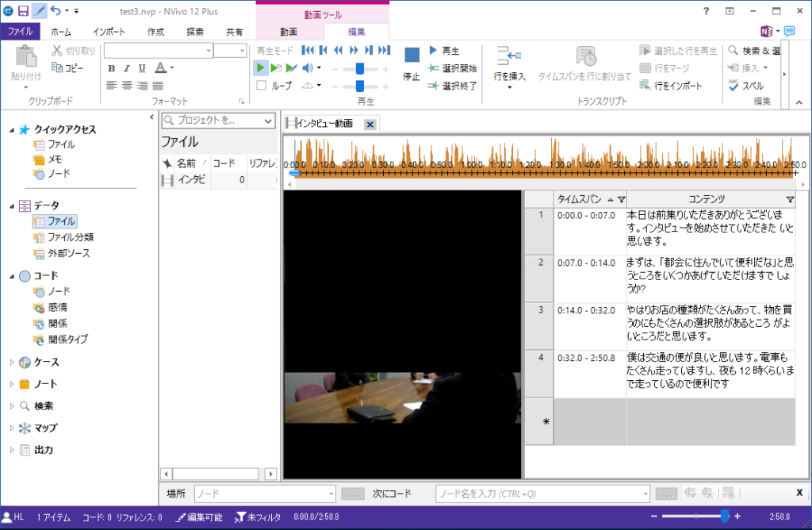Click the zoom slider in status bar

click(x=724, y=517)
